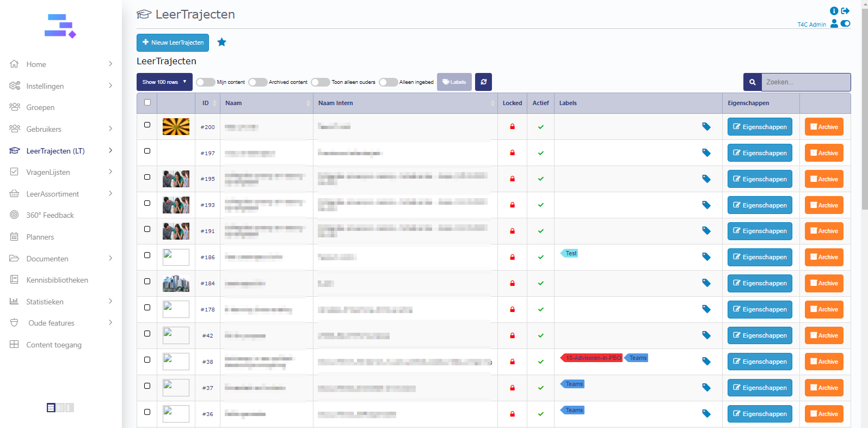The image size is (868, 428).
Task: Open the Show 100 rows dropdown
Action: click(164, 82)
